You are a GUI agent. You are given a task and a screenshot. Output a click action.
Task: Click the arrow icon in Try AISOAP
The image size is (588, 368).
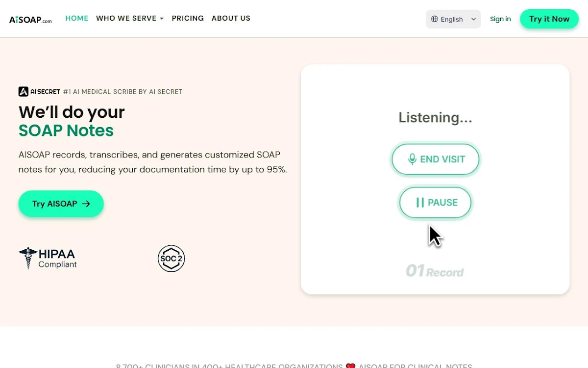pos(86,204)
